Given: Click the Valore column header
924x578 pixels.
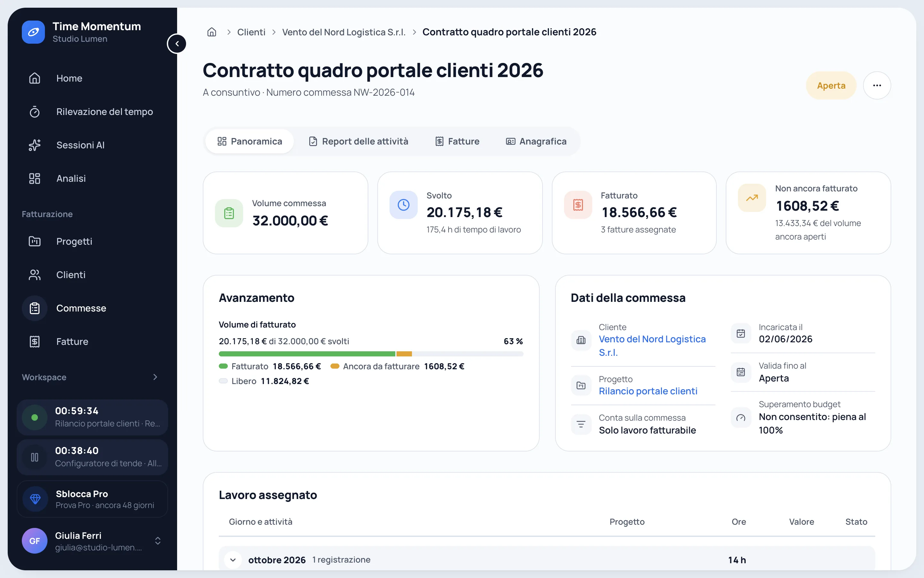Looking at the screenshot, I should [801, 522].
